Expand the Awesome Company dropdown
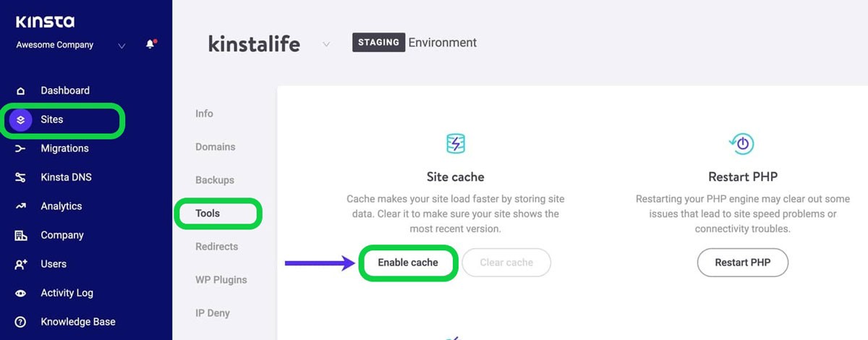868x340 pixels. click(122, 46)
